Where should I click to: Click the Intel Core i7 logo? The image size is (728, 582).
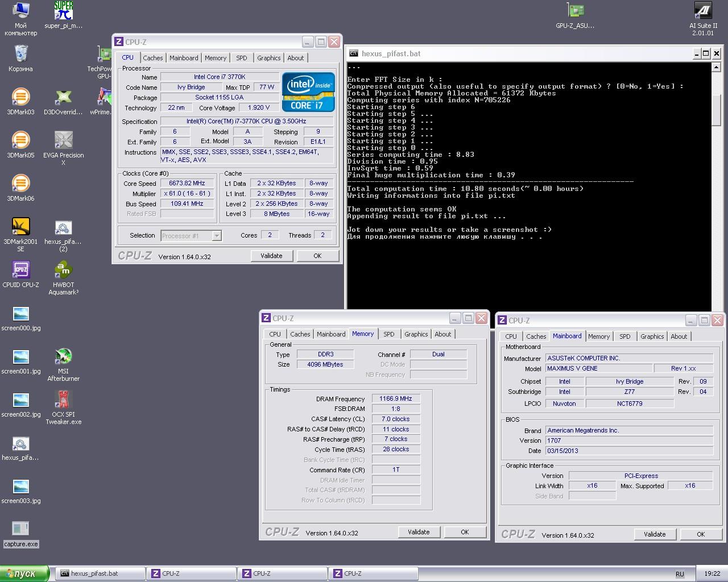coord(309,92)
